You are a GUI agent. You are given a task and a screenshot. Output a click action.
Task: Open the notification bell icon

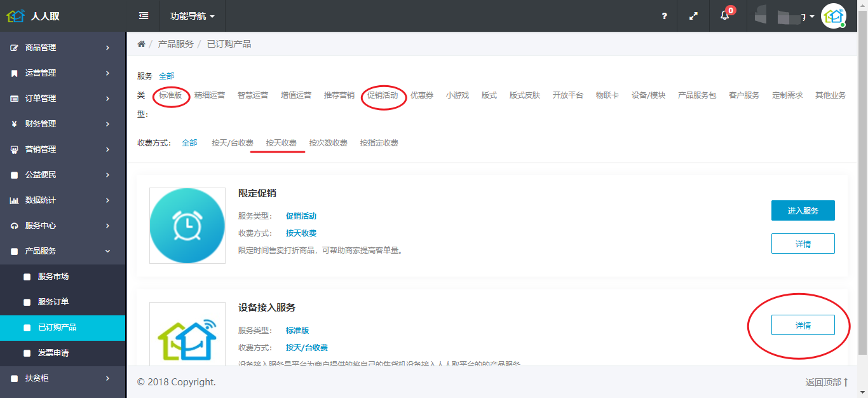(724, 16)
